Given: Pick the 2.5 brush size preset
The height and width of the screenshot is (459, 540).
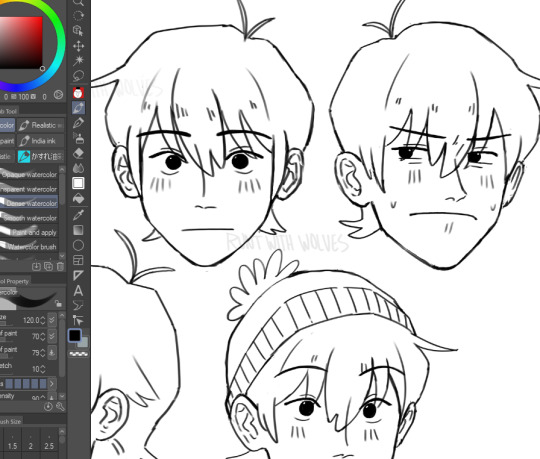Looking at the screenshot, I should [x=49, y=443].
